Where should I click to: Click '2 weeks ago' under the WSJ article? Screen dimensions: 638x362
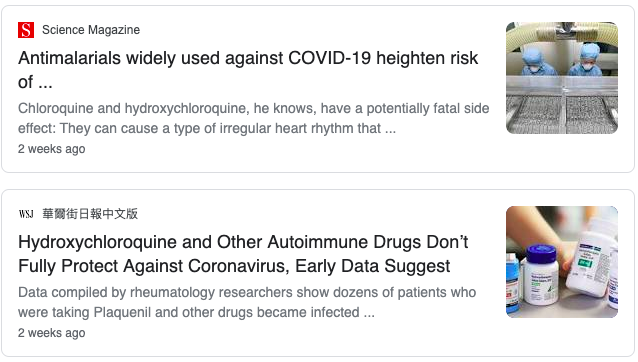click(52, 333)
